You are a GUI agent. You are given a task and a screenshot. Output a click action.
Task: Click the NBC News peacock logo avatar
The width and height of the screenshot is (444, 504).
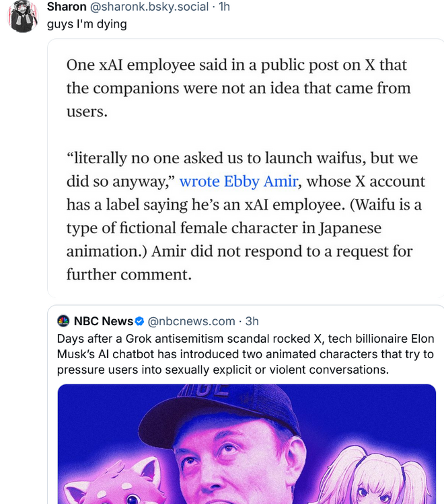click(x=64, y=321)
